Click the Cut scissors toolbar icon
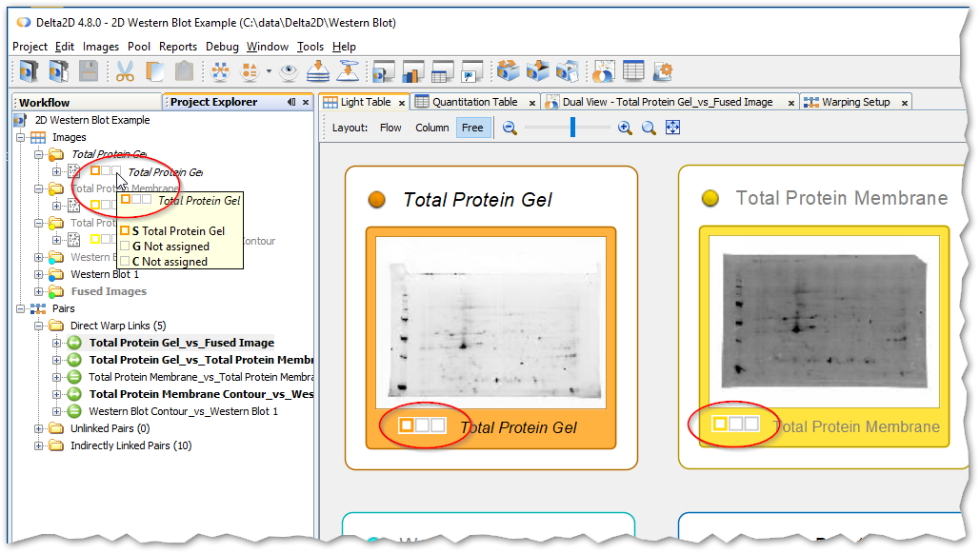 [x=124, y=71]
